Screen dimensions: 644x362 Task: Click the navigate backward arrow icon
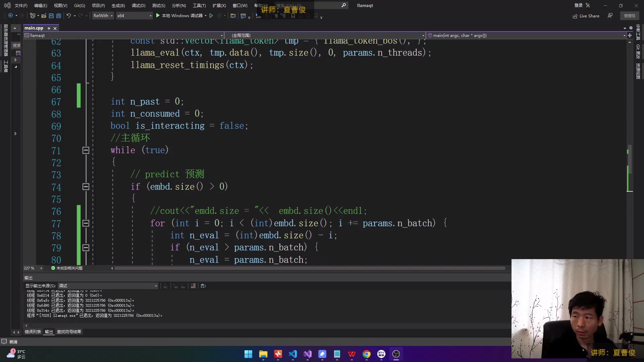[x=11, y=15]
